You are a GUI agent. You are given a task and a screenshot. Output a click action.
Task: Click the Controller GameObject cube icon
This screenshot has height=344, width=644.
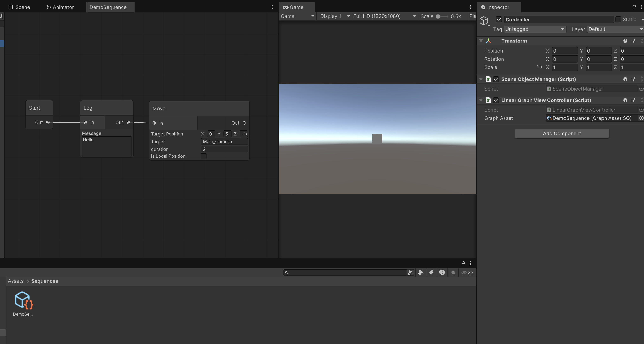[484, 21]
